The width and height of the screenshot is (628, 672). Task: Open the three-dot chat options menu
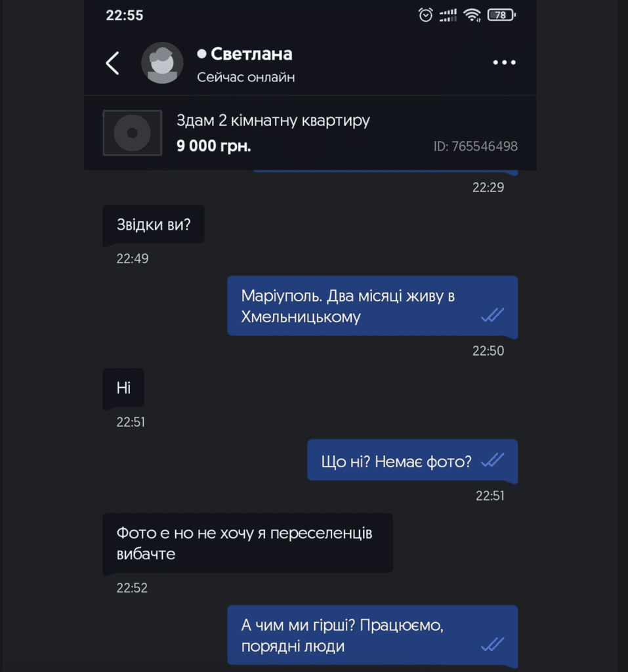[x=504, y=63]
